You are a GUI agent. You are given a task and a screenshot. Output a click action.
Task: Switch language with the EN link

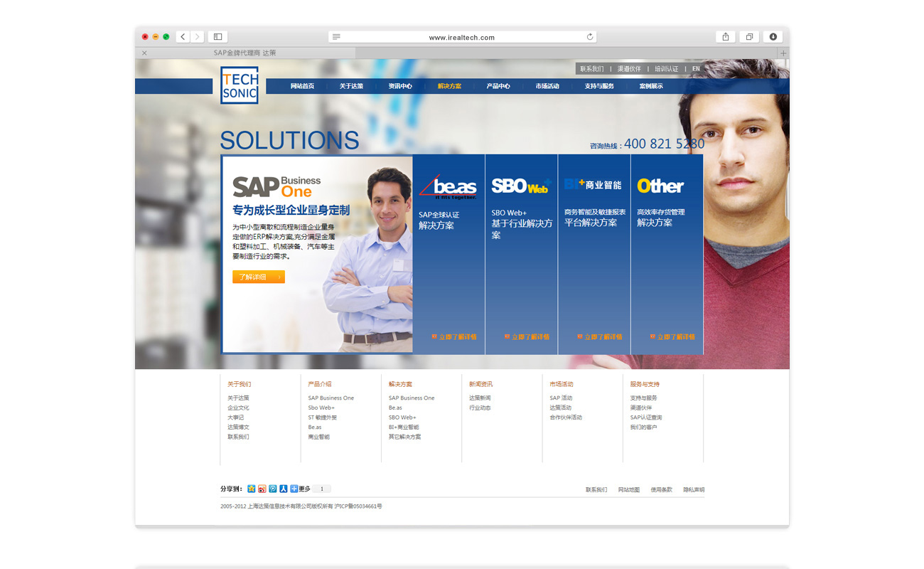point(696,69)
